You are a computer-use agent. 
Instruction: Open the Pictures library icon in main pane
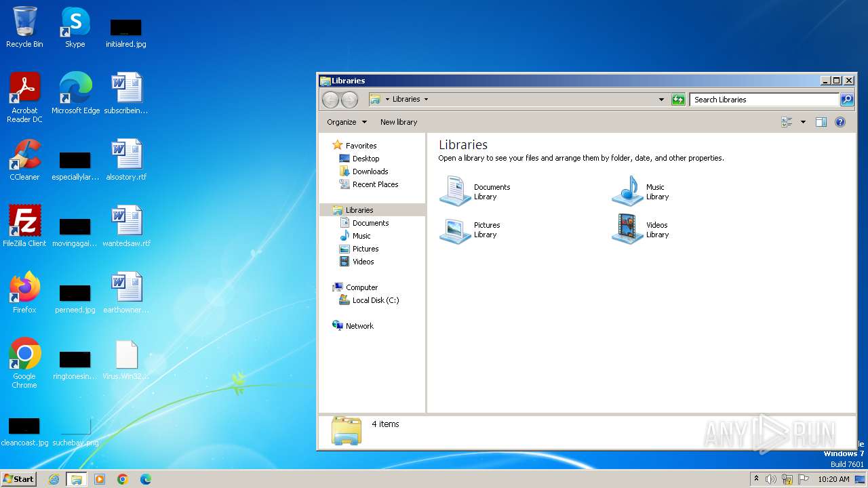tap(455, 230)
